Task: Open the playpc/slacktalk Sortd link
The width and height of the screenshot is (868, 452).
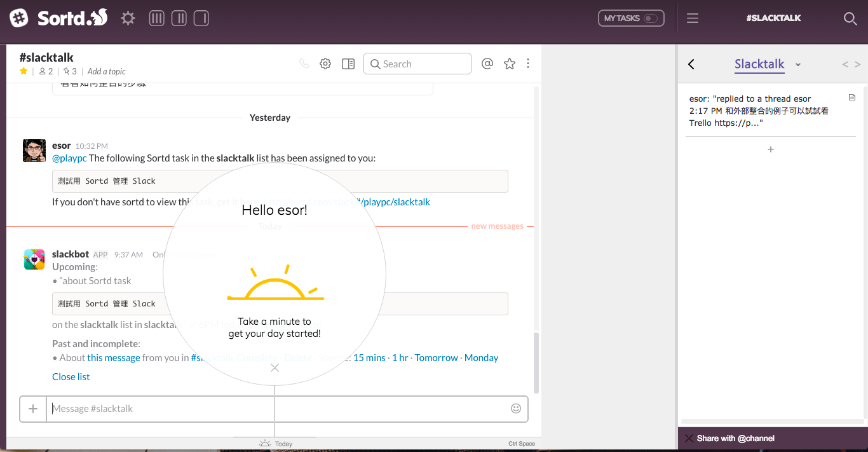Action: pos(346,202)
